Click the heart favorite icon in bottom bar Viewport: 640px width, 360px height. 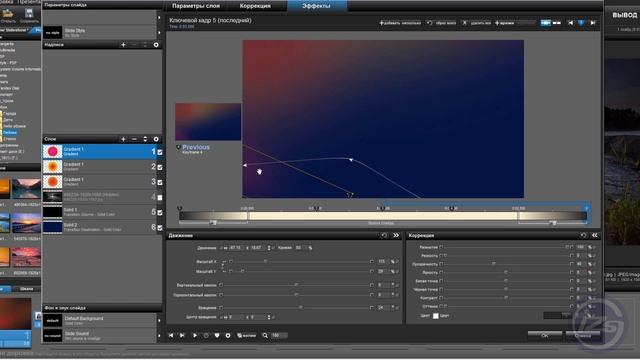click(x=217, y=335)
